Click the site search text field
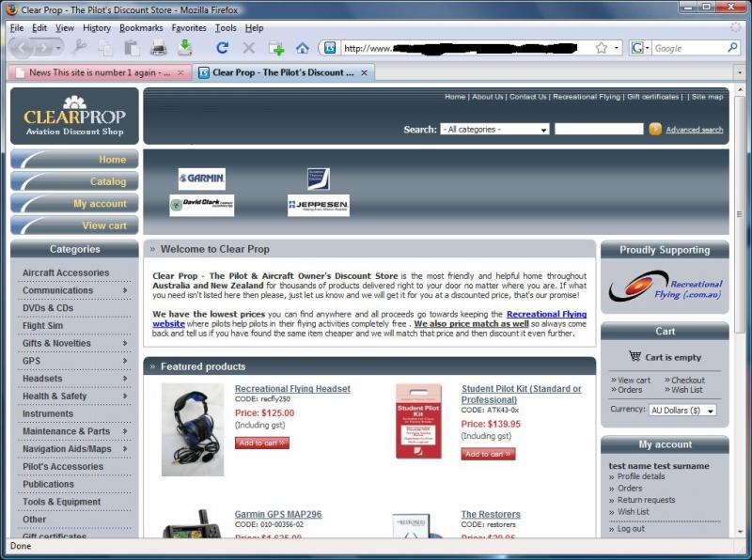 [x=599, y=129]
